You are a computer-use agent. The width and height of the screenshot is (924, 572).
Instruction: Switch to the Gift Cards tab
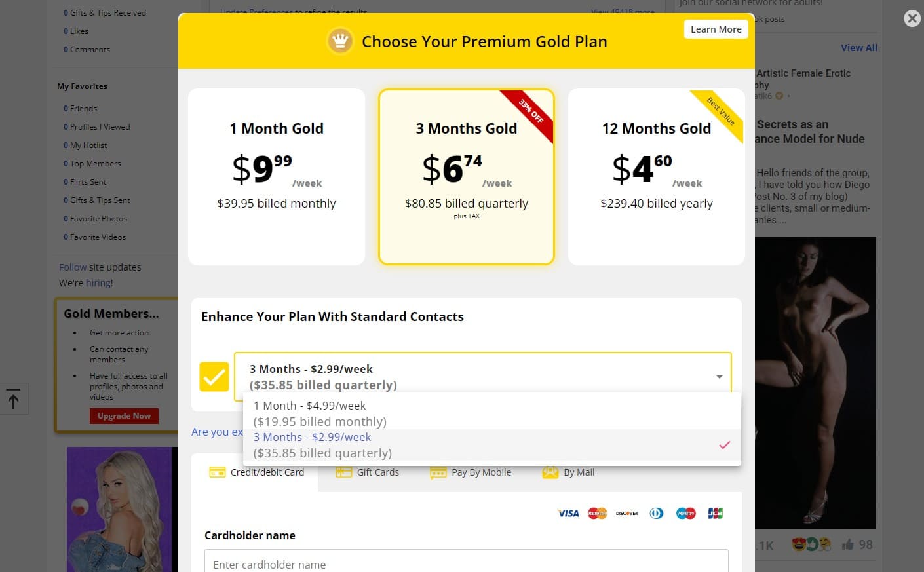(368, 472)
